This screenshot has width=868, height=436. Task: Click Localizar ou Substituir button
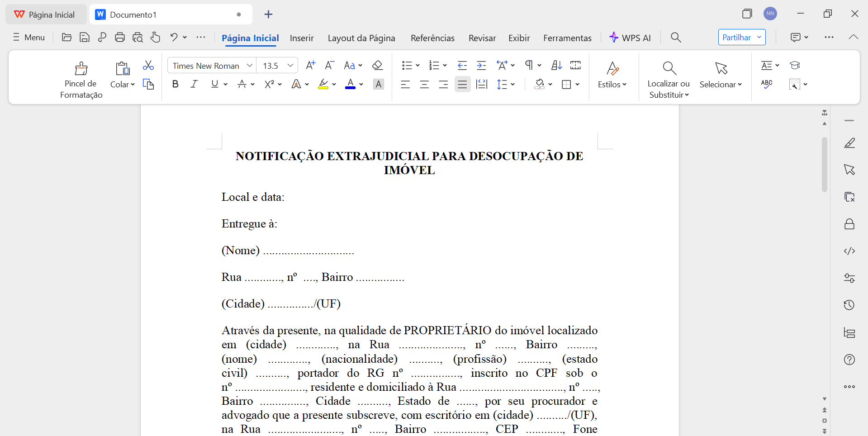pos(669,80)
